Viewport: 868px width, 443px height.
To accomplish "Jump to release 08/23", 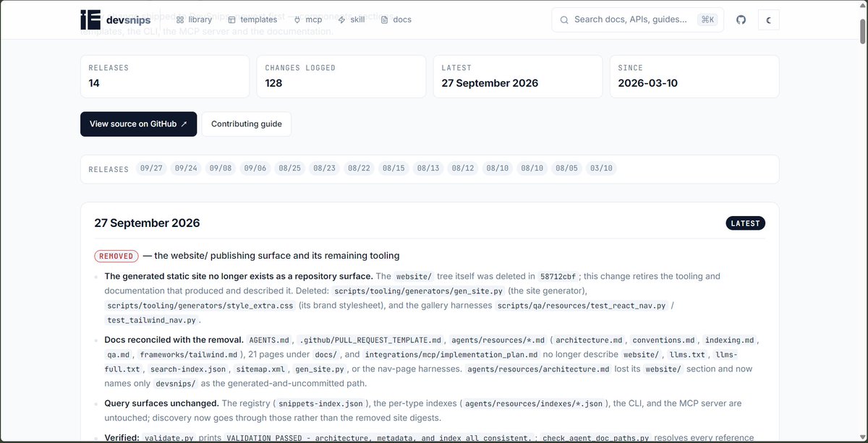I will [324, 168].
